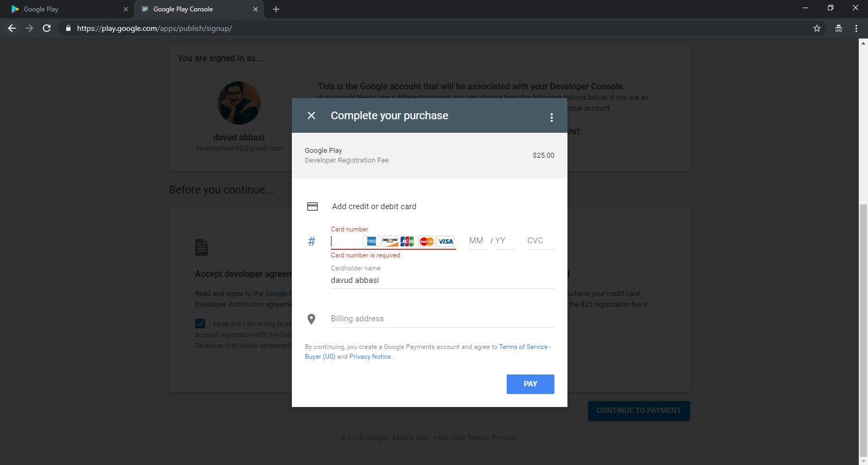Edit the Cardholder name field

pyautogui.click(x=443, y=280)
